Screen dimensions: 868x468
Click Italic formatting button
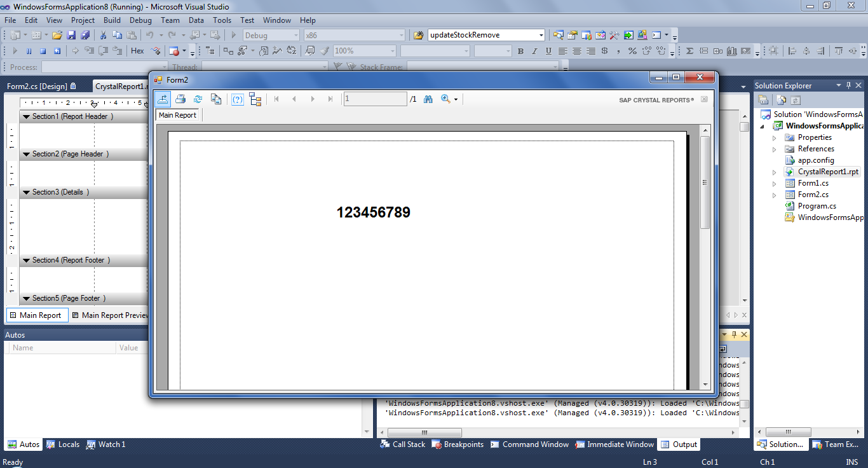pos(534,51)
